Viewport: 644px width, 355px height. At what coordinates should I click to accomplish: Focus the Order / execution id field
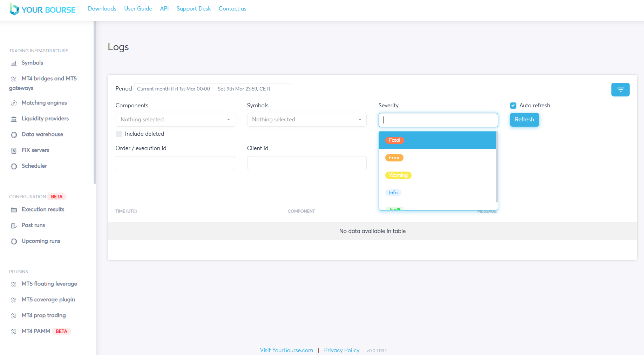175,163
